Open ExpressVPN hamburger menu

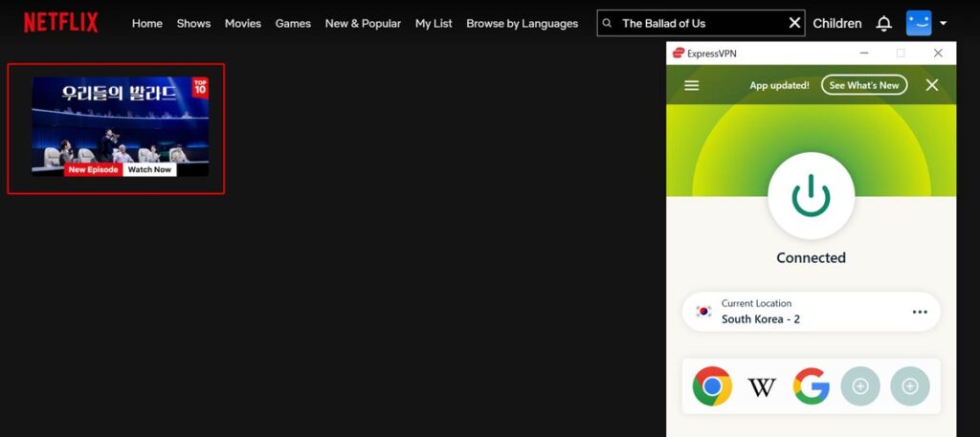692,85
